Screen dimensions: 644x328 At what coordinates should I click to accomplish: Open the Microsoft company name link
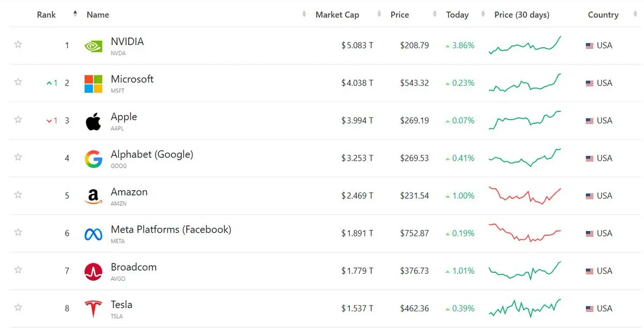132,79
